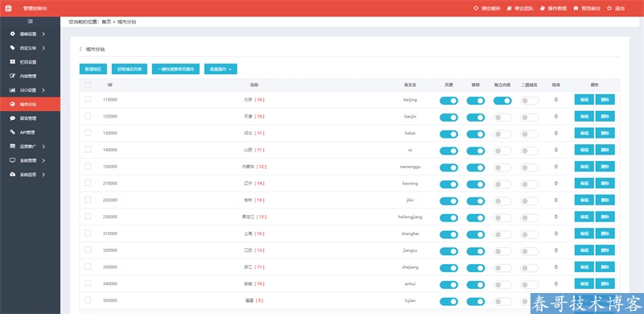
Task: Click the cloud icon for 系统信息
Action: pyautogui.click(x=12, y=174)
